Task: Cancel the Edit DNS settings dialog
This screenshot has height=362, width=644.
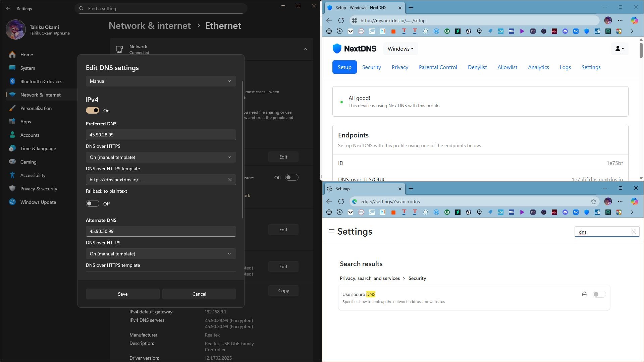Action: click(199, 294)
